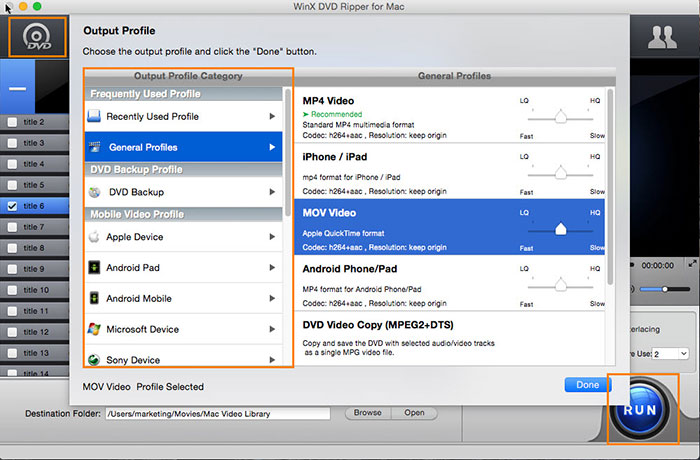Uncheck the title 6 checkbox

pos(12,206)
